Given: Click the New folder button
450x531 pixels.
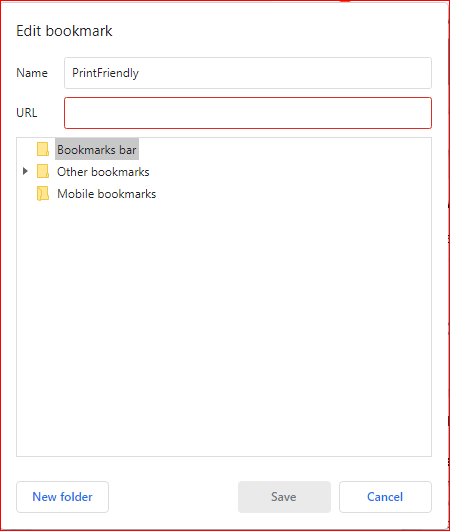Looking at the screenshot, I should coord(62,497).
